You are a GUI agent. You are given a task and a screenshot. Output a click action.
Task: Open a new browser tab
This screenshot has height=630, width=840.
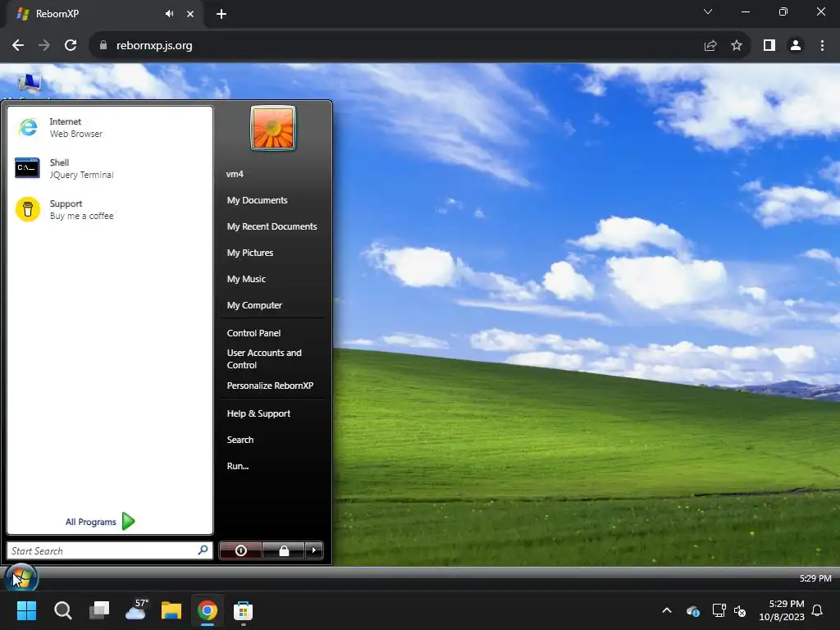pos(221,14)
